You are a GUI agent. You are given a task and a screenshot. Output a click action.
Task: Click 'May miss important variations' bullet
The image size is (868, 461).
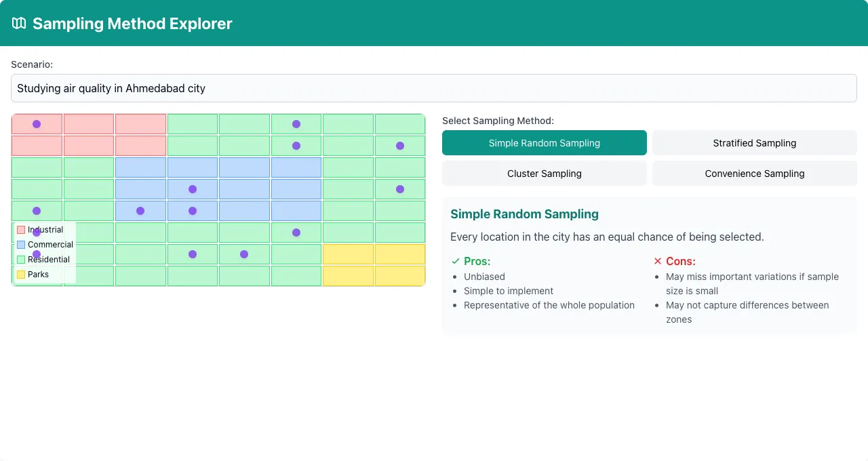click(x=752, y=283)
